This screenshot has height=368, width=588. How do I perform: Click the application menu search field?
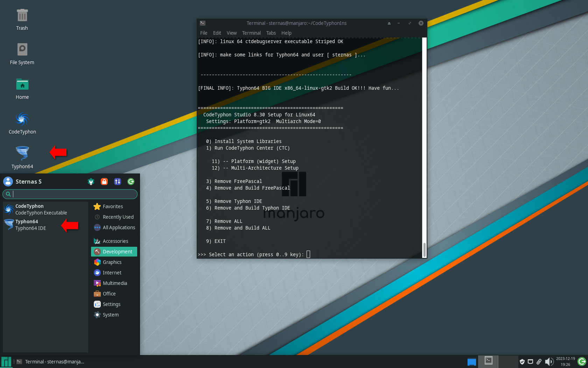(70, 194)
